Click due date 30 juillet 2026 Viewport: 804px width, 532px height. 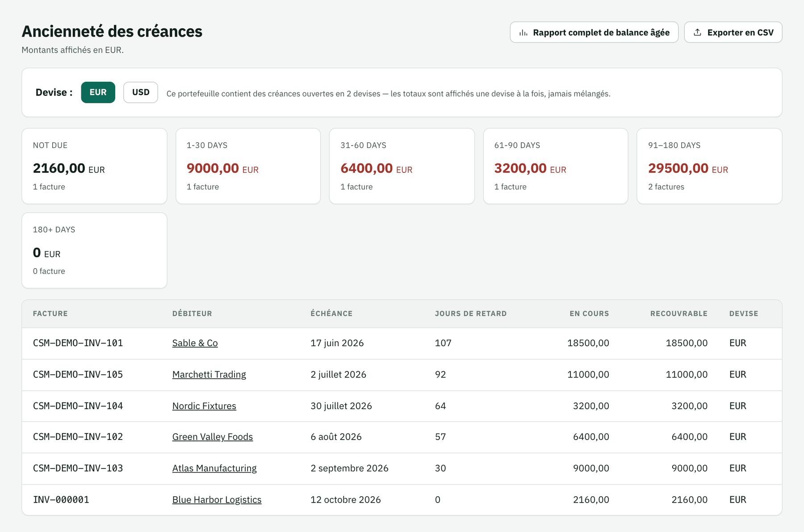(341, 406)
